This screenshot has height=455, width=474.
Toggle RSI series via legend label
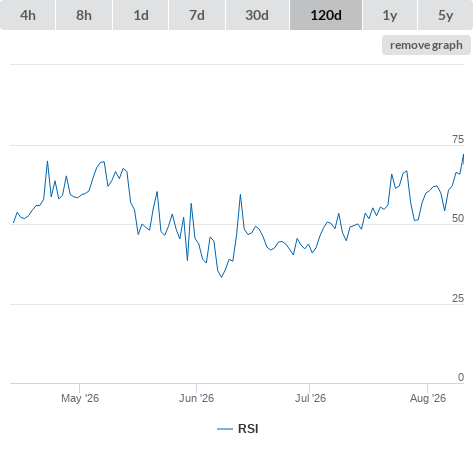248,429
